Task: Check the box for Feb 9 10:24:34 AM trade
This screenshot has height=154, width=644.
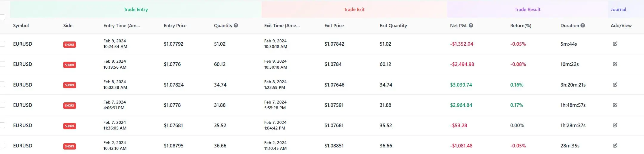Action: point(2,44)
